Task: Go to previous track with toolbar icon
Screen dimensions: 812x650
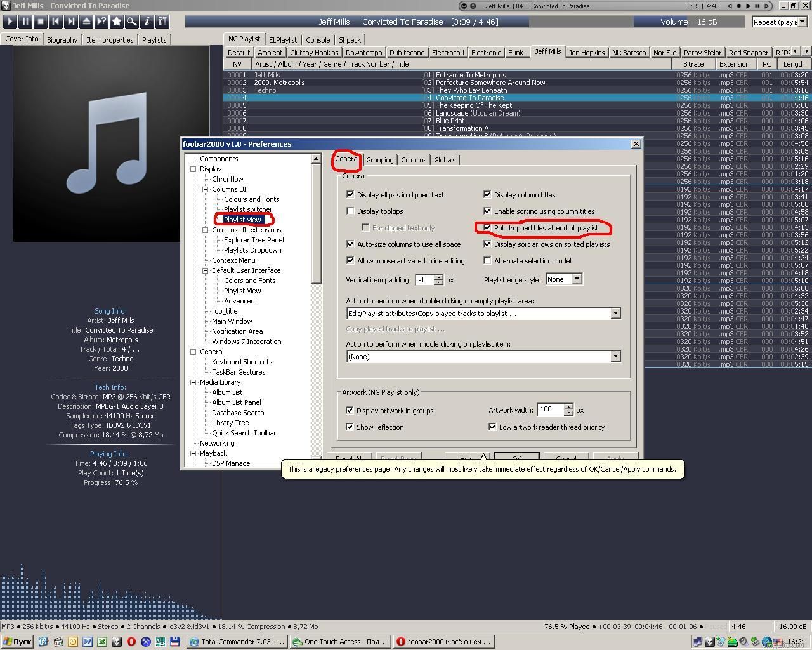Action: point(56,21)
